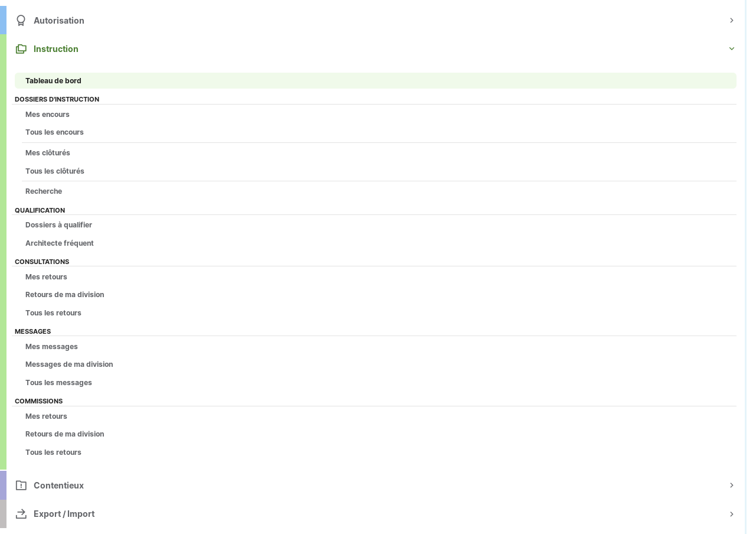Select Tous les clôturés

(55, 171)
